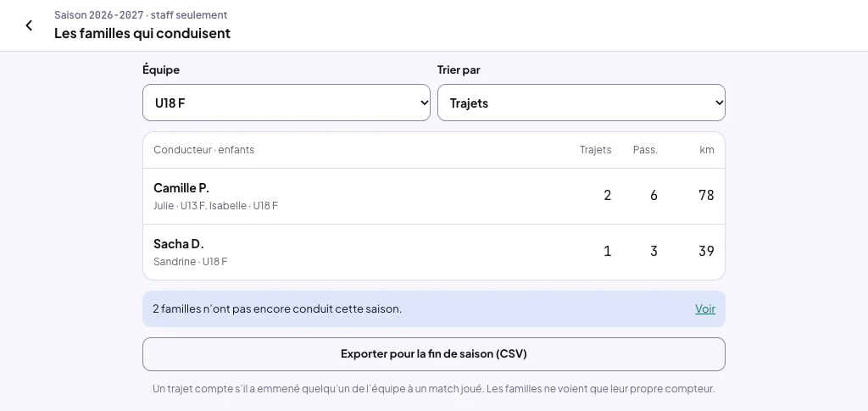Click Camille P.'s passenger count 6

click(654, 195)
